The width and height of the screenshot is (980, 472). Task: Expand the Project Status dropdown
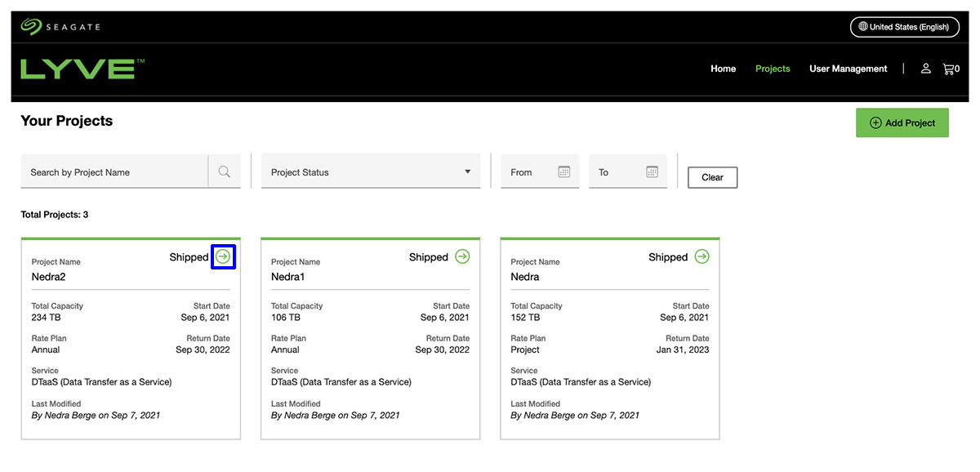pos(371,171)
